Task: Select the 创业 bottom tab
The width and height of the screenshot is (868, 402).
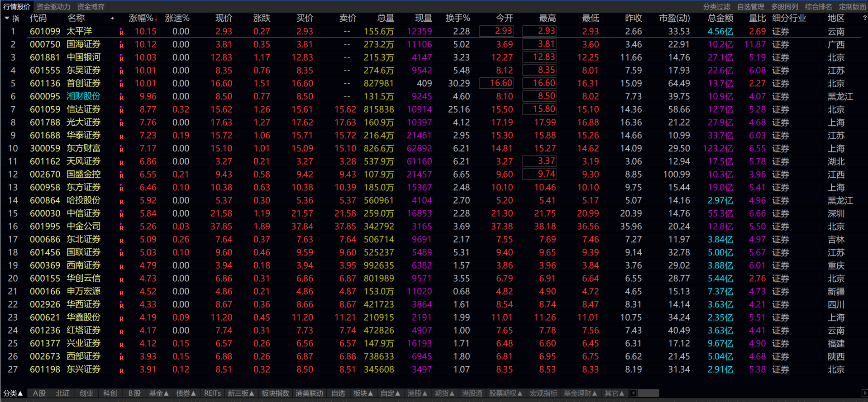Action: click(86, 393)
